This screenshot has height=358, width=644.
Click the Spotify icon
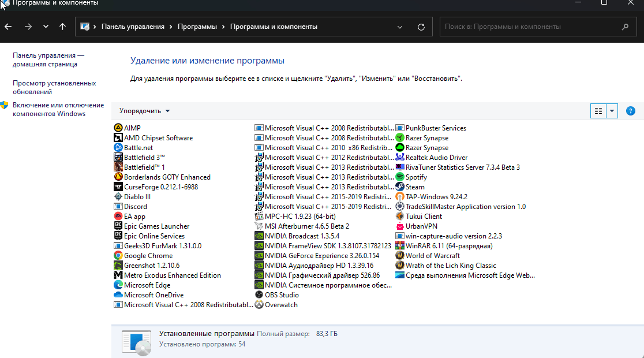[x=400, y=177]
